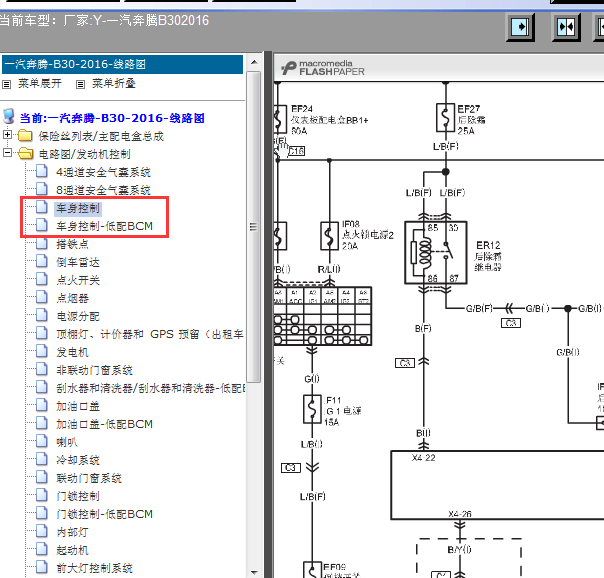Open the 点火开关 diagram

78,280
